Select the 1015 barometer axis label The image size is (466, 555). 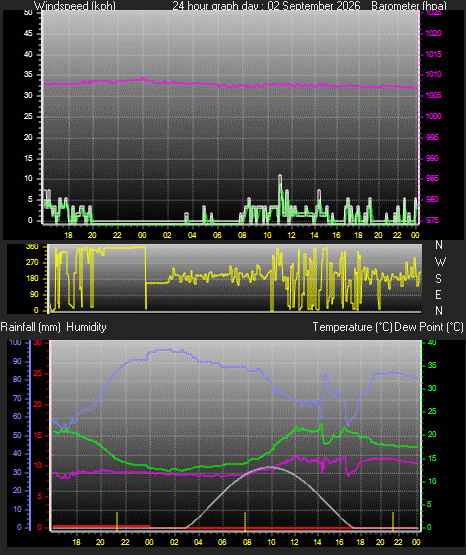click(433, 54)
